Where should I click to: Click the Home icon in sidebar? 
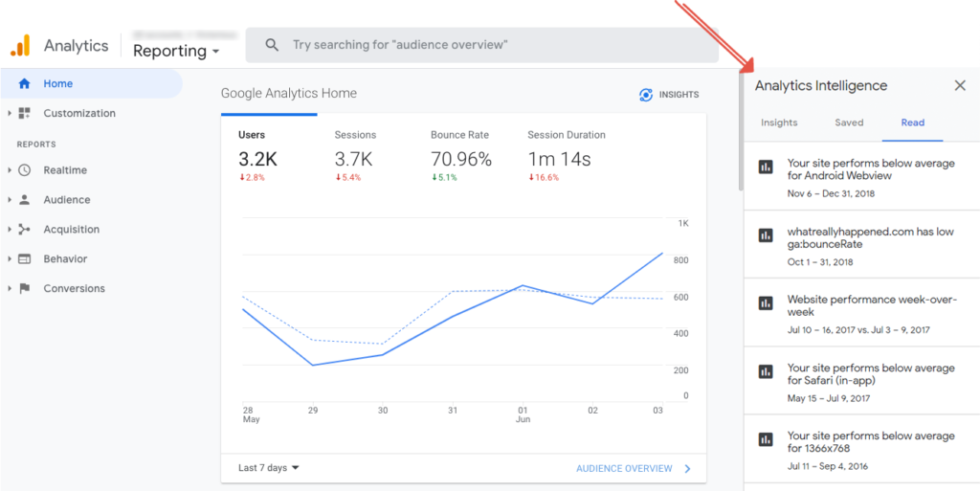point(25,83)
